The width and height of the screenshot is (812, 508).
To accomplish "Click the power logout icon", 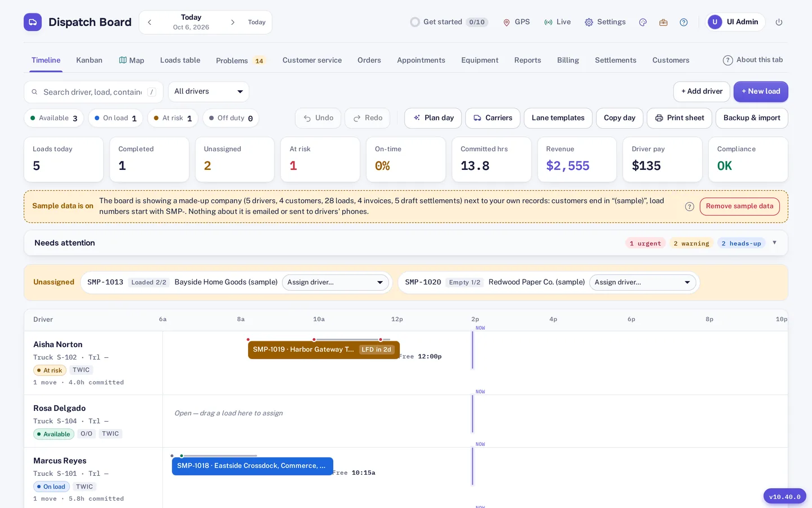I will point(779,22).
